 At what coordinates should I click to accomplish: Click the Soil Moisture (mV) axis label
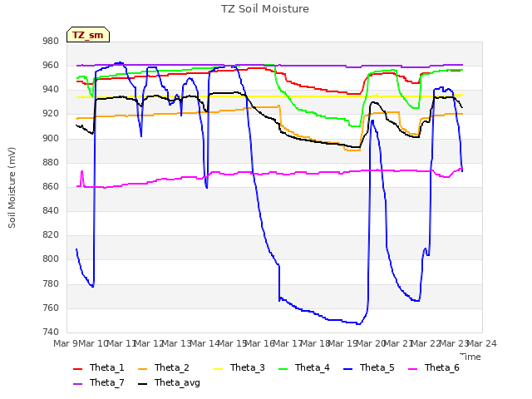[12, 188]
